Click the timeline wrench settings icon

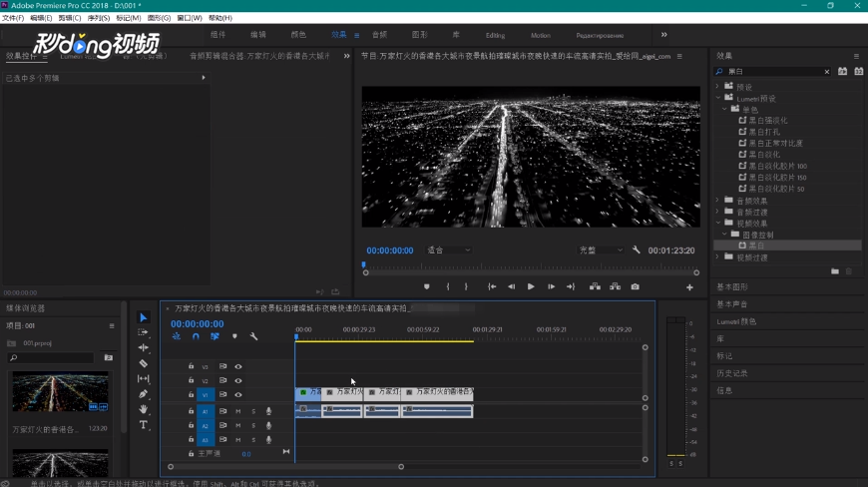253,336
